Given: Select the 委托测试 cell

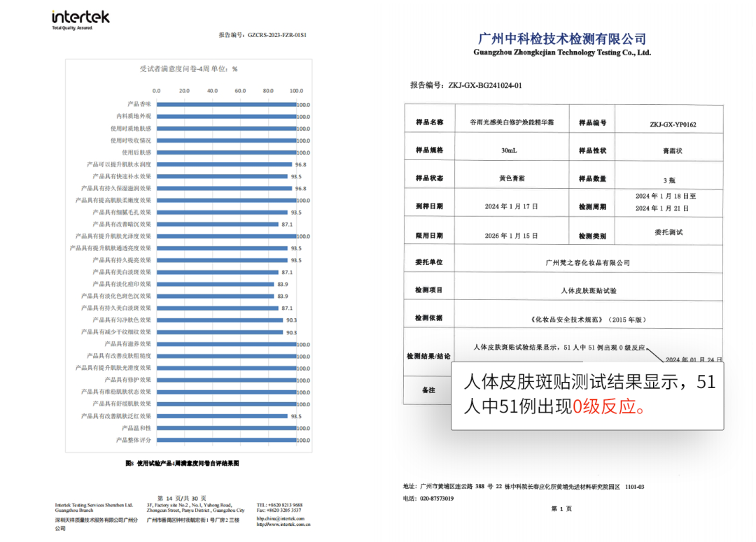Looking at the screenshot, I should (x=668, y=232).
